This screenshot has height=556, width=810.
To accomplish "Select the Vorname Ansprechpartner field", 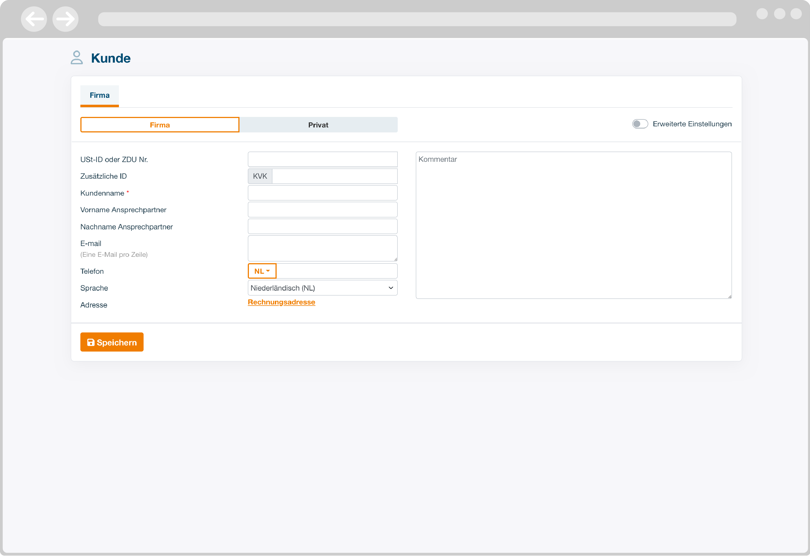I will coord(322,210).
